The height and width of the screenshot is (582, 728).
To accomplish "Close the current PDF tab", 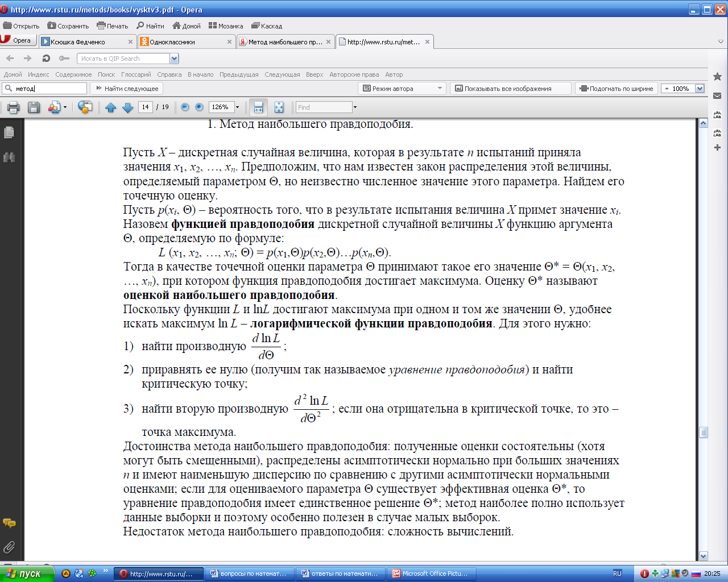I will click(x=427, y=41).
